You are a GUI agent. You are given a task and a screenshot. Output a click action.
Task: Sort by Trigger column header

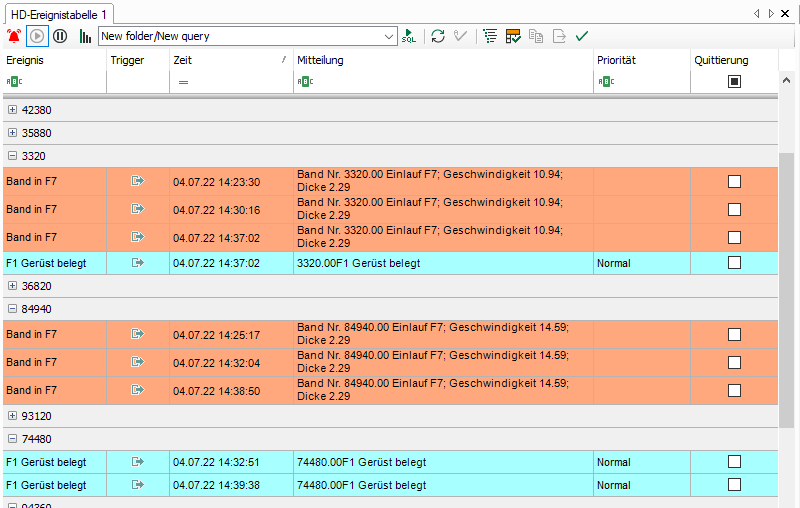coord(138,60)
